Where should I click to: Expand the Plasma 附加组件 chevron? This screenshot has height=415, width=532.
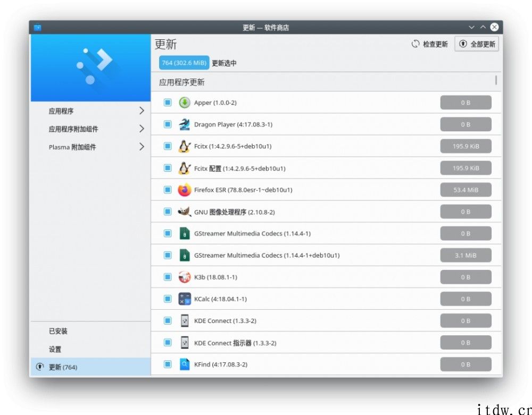(x=142, y=147)
